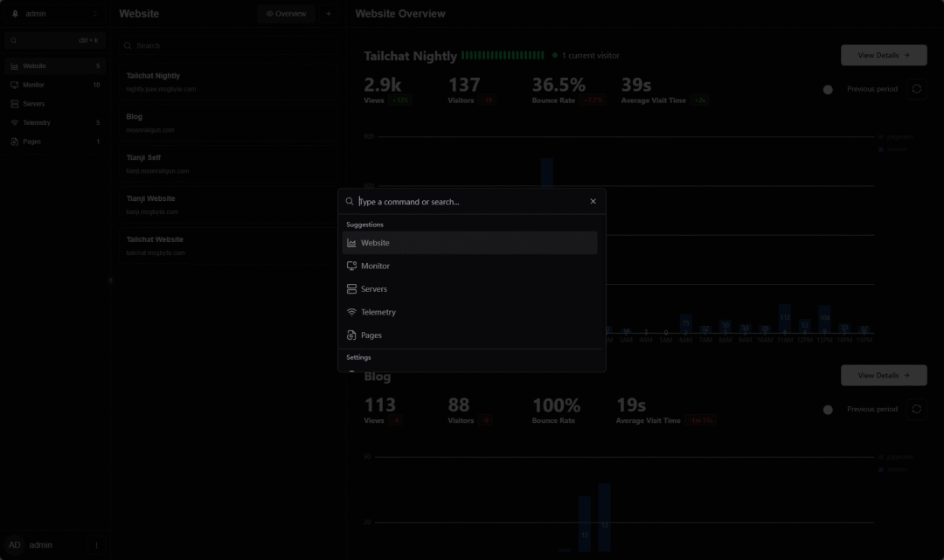Click the 137 Visitors stat

point(471,90)
